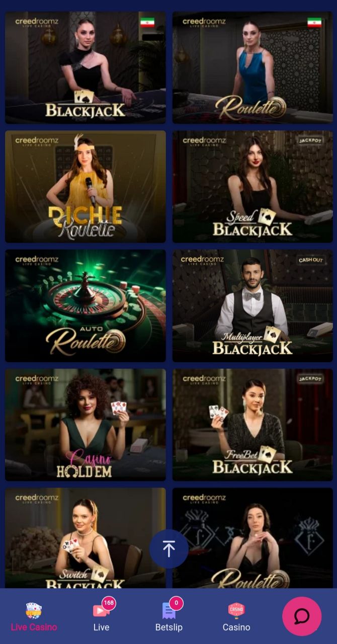Open Multiplayer Blackjack with Cash Out

pyautogui.click(x=252, y=306)
